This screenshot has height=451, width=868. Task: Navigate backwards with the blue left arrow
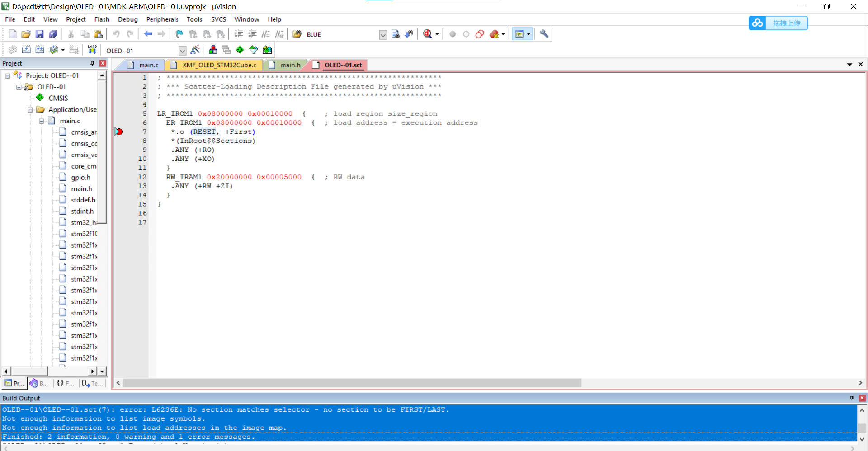click(148, 34)
